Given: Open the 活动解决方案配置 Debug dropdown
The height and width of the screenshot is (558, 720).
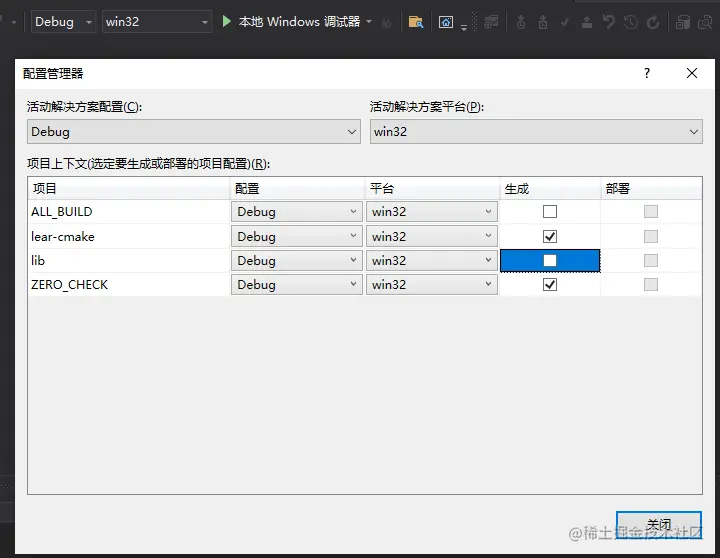Looking at the screenshot, I should tap(194, 132).
